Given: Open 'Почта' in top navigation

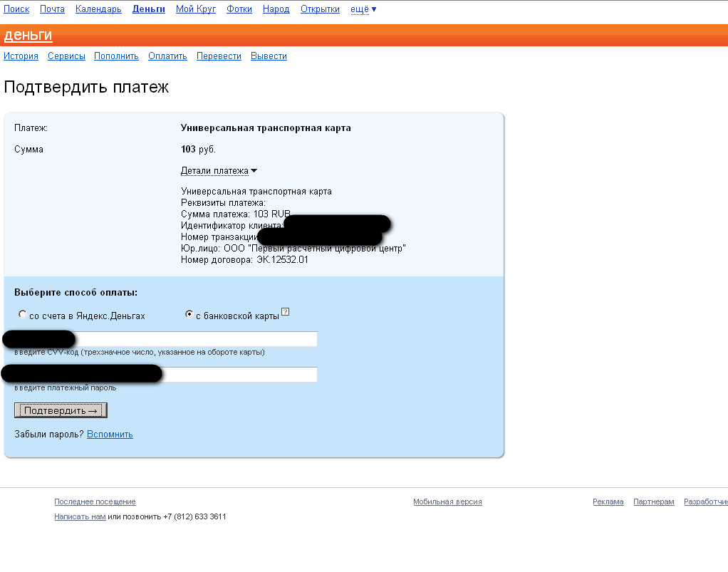Looking at the screenshot, I should click(52, 9).
